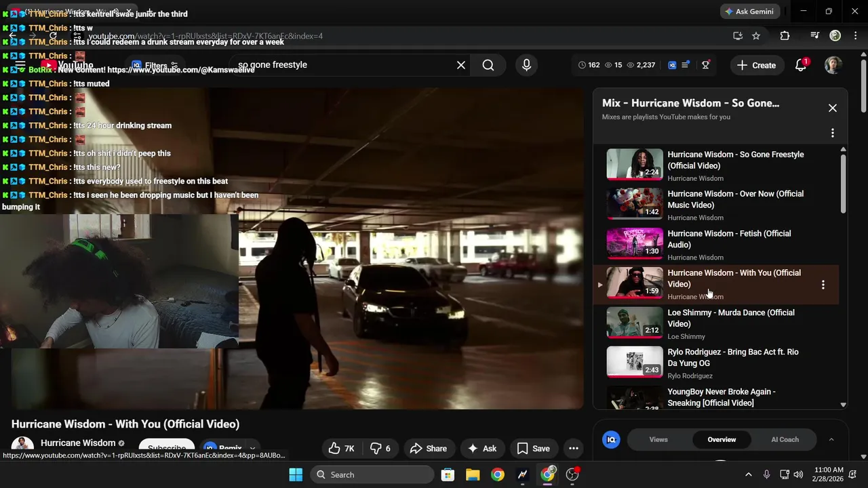Play Rylo Rodriguez Bring Bac Act thumbnail

635,362
